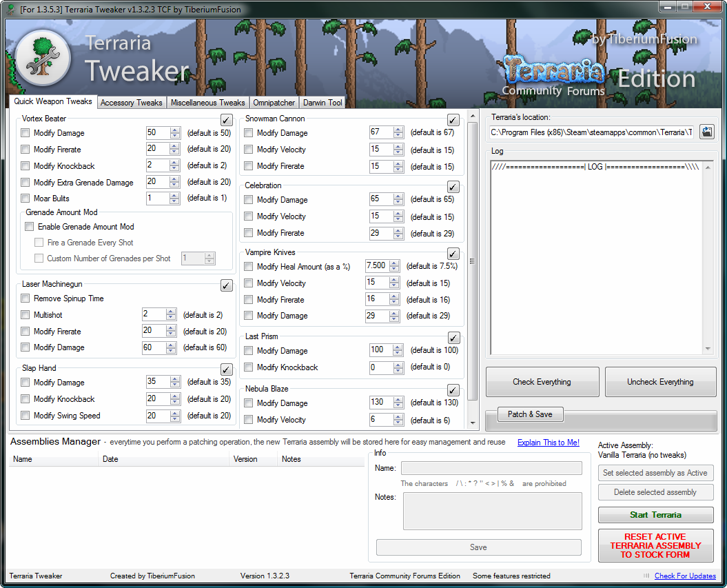The image size is (727, 588).
Task: Click the Celebration group checkmark icon
Action: click(453, 187)
